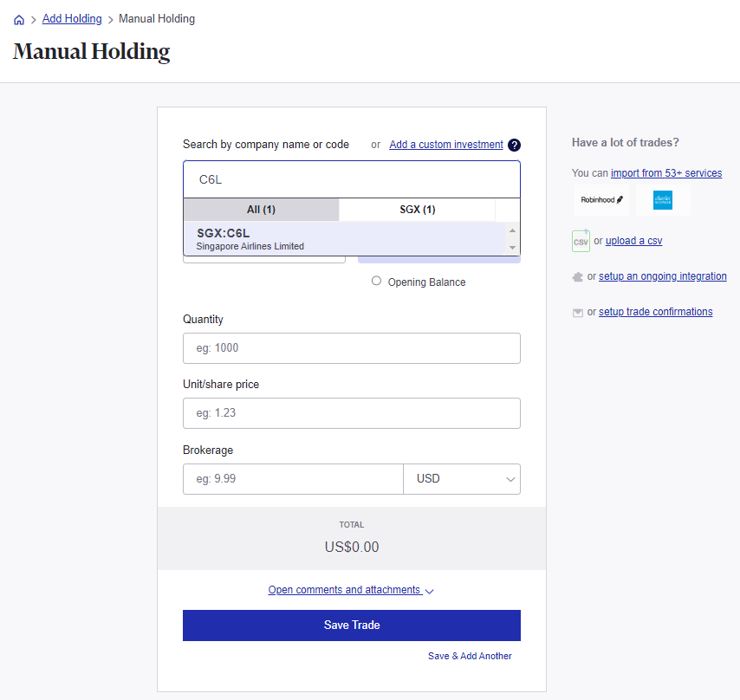The height and width of the screenshot is (700, 740).
Task: Open the upload a csv link
Action: [633, 241]
